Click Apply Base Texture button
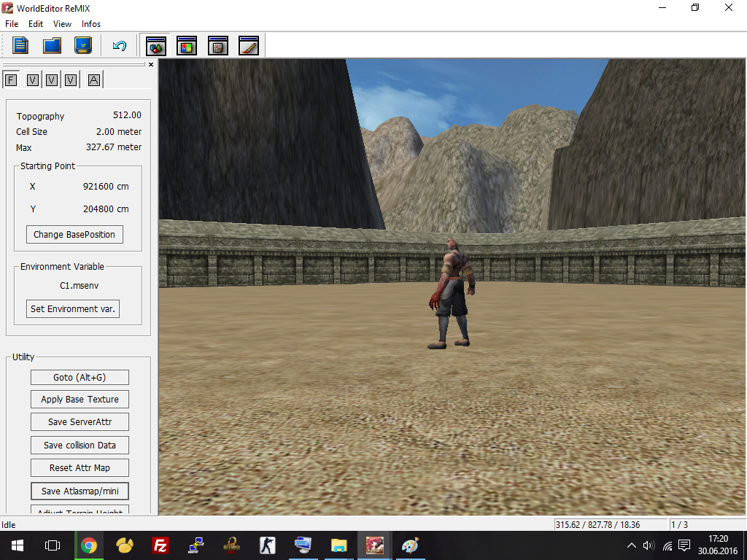747x560 pixels. point(80,400)
